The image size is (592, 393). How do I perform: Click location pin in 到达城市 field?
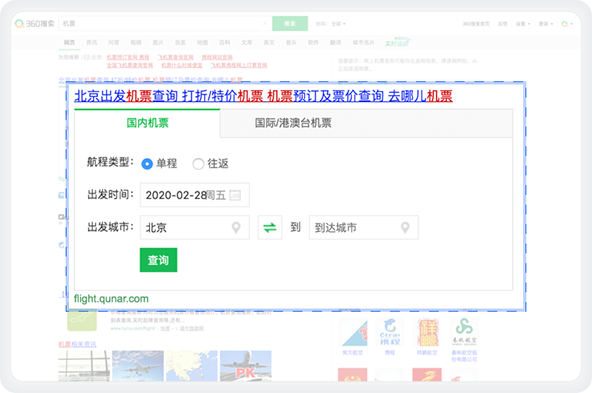[x=405, y=228]
